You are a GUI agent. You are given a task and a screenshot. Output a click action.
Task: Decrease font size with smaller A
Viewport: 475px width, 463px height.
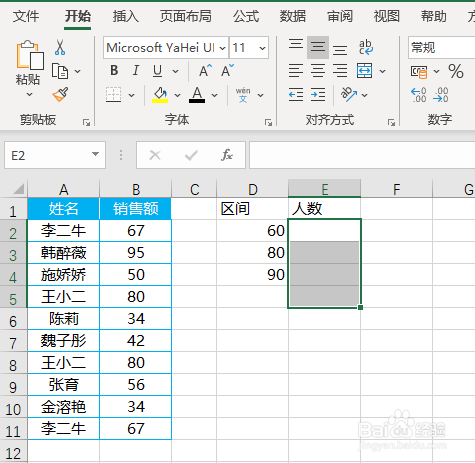(228, 71)
